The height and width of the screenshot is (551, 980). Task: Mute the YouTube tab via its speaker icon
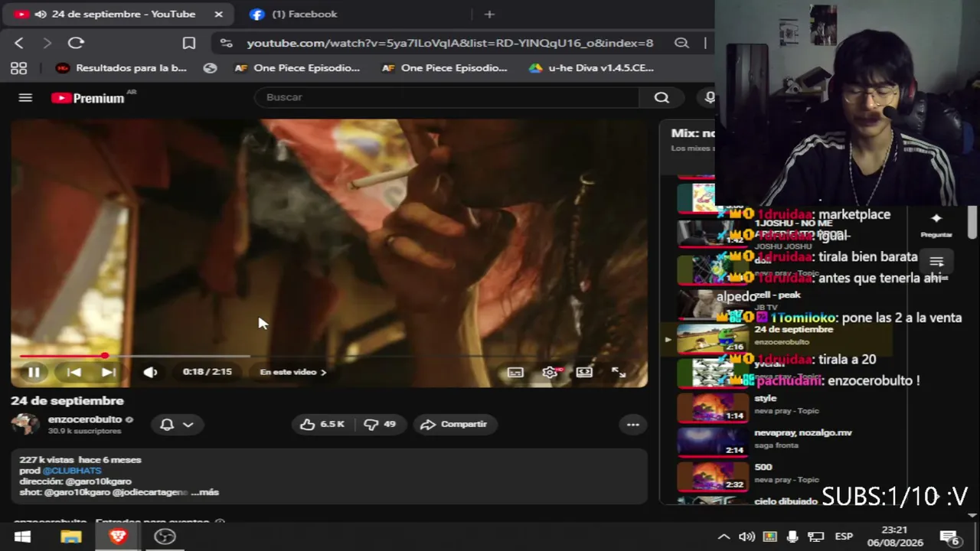point(40,14)
